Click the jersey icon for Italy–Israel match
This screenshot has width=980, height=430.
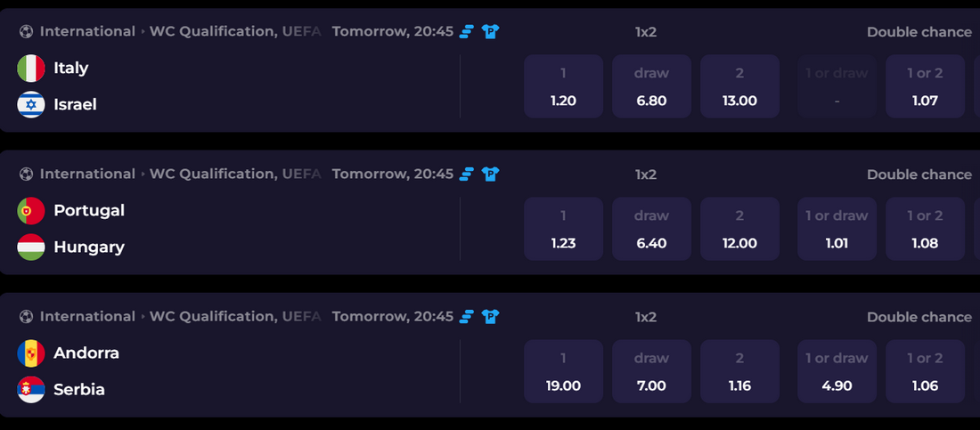tap(490, 32)
